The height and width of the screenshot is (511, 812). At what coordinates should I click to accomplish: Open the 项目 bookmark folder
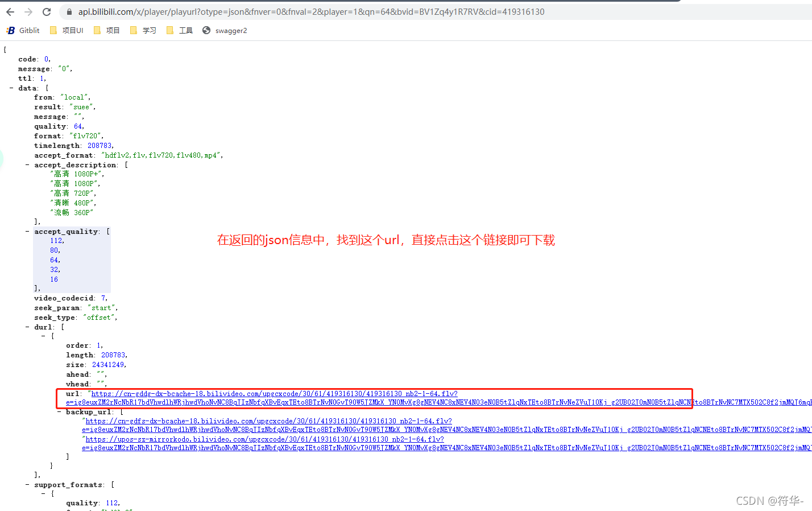(107, 31)
